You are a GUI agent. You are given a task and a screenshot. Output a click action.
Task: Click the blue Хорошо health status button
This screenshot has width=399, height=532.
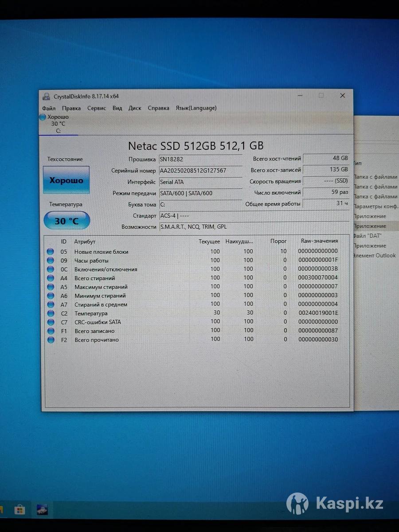click(66, 180)
